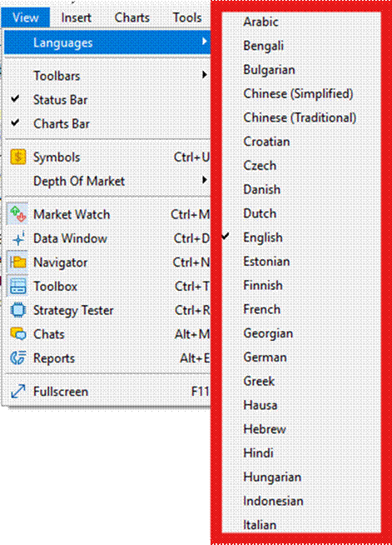The width and height of the screenshot is (392, 545).
Task: Choose Depth Of Market entry
Action: [107, 181]
